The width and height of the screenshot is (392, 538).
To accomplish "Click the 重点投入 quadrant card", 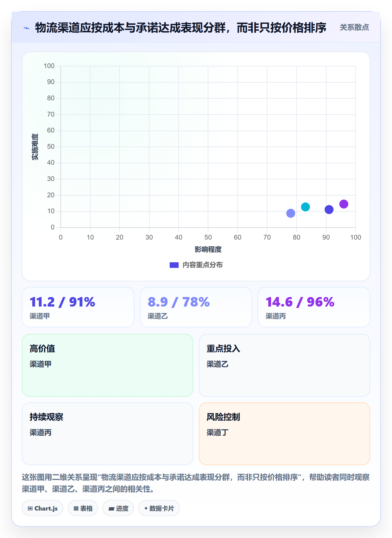I will tap(284, 365).
